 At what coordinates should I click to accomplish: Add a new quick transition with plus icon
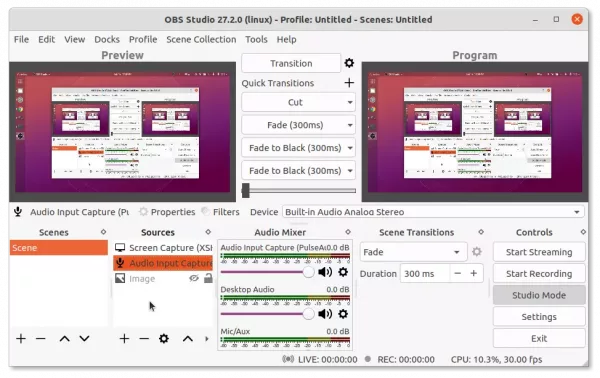click(349, 83)
